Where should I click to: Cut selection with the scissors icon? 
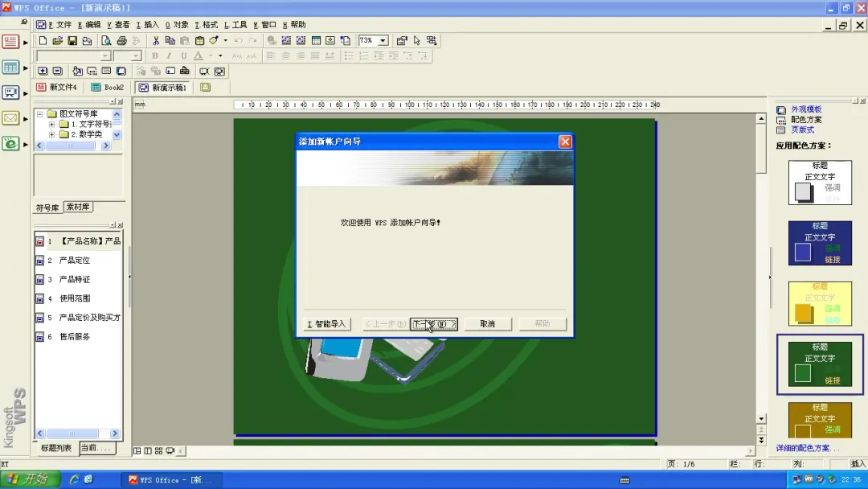pyautogui.click(x=156, y=40)
